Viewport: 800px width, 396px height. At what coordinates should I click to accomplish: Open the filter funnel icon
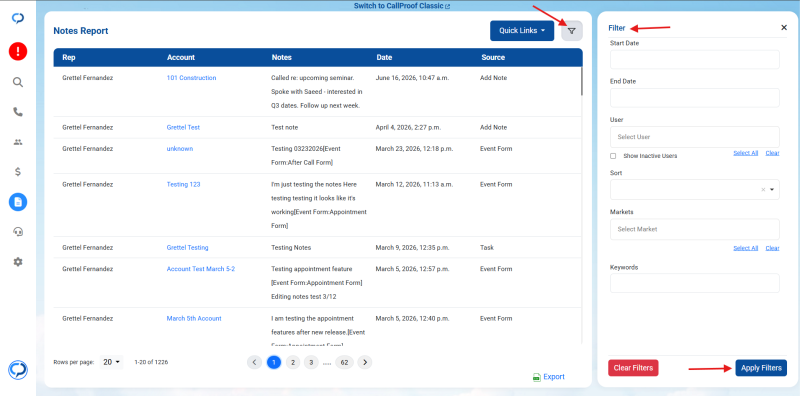click(x=571, y=31)
